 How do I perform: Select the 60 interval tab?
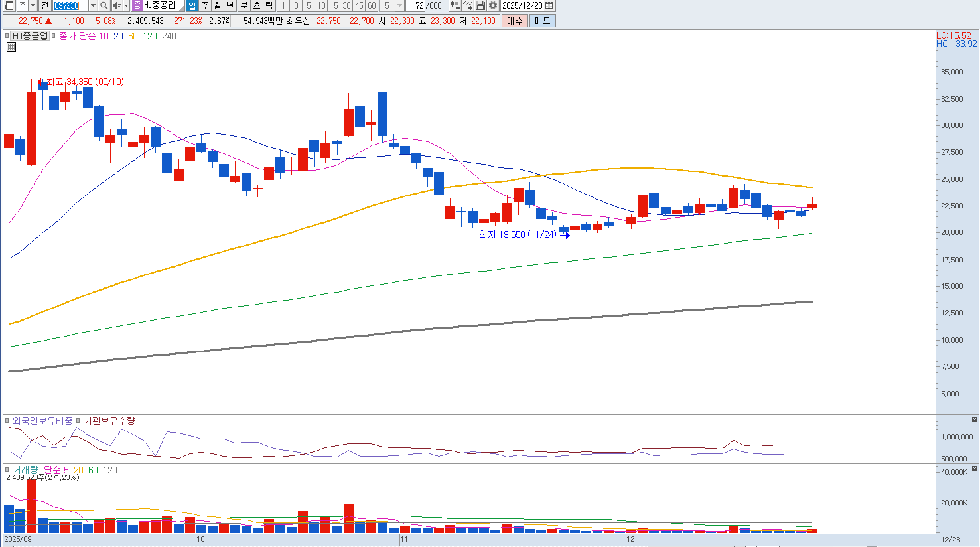[372, 6]
